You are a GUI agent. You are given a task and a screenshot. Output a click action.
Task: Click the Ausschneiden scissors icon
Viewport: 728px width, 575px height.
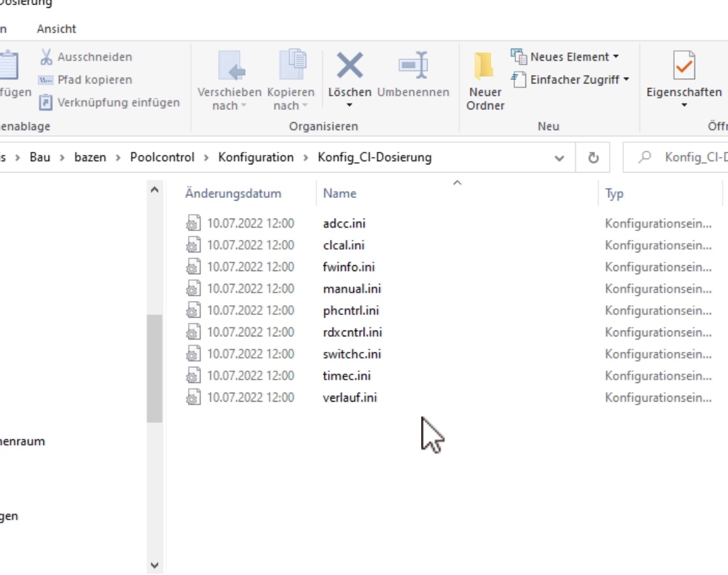coord(46,57)
